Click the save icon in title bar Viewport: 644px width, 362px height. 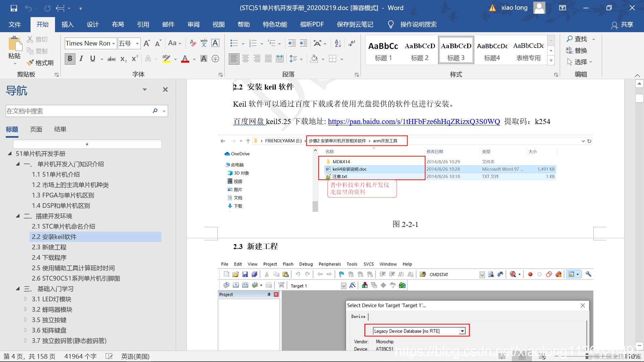pyautogui.click(x=14, y=8)
